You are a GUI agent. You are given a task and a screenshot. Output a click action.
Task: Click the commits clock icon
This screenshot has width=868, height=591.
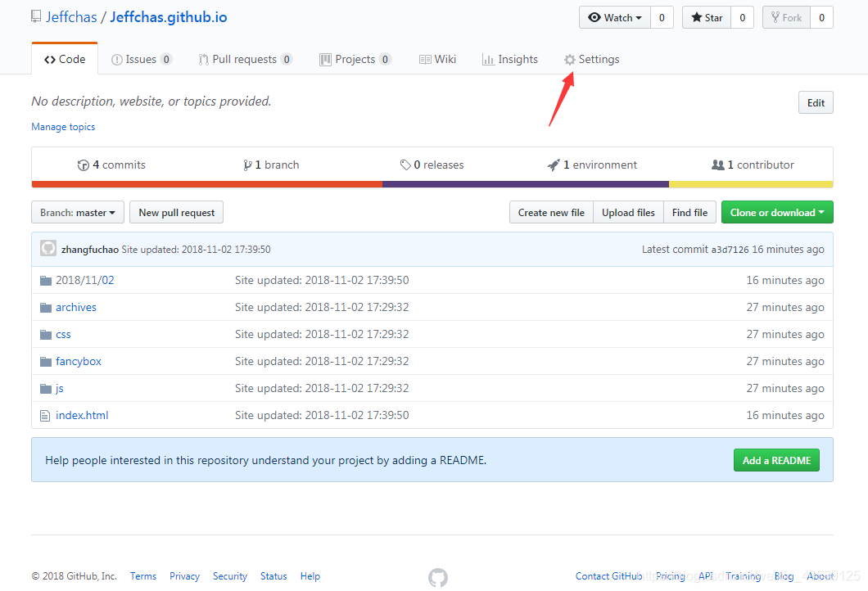(x=83, y=165)
